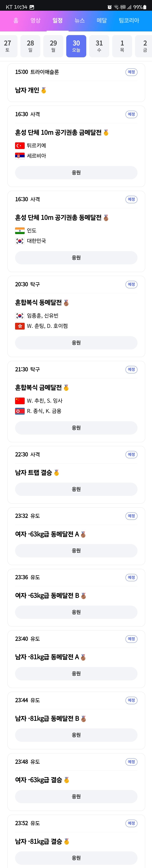Tap the Serbia flag icon

coord(20,156)
